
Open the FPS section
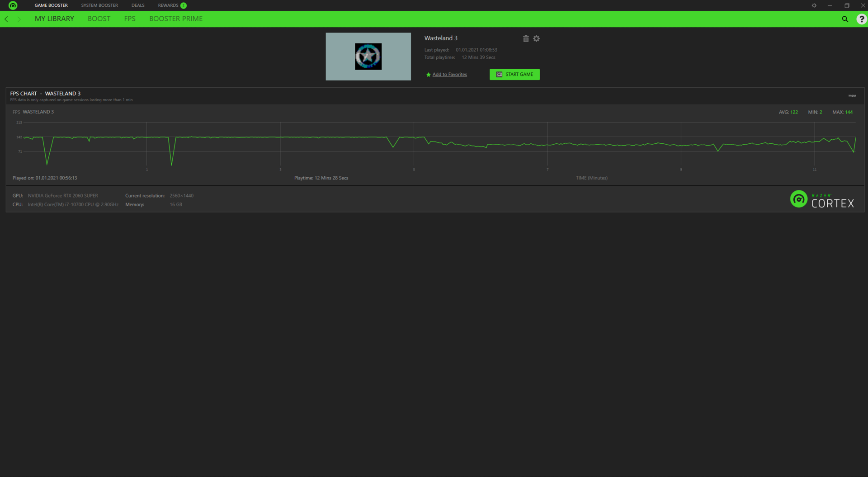pyautogui.click(x=130, y=19)
